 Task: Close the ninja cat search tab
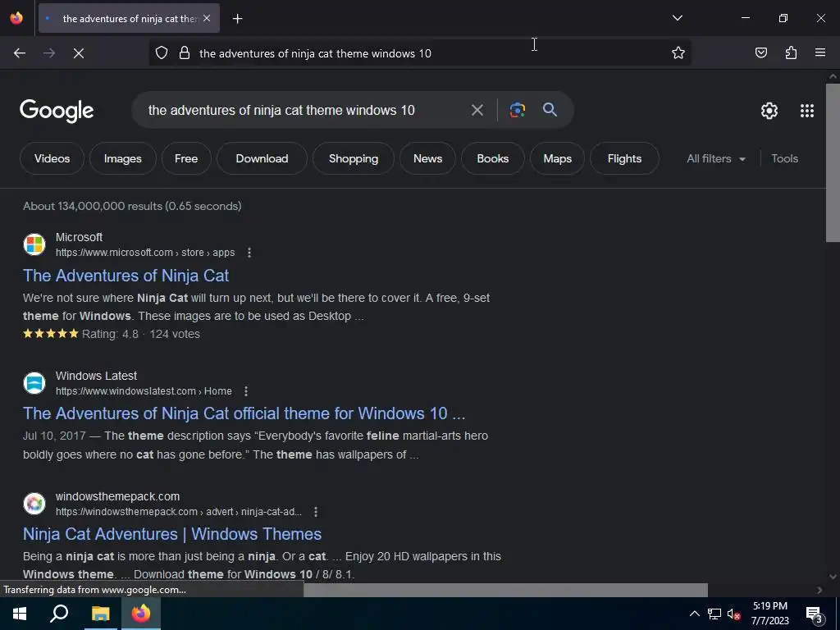pos(207,18)
